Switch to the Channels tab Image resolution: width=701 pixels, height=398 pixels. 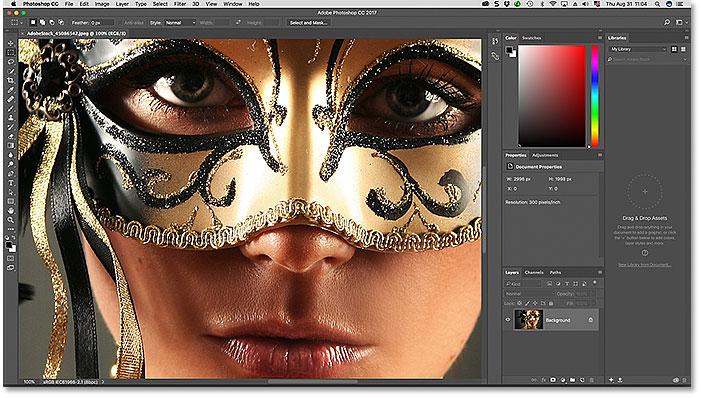pyautogui.click(x=534, y=272)
